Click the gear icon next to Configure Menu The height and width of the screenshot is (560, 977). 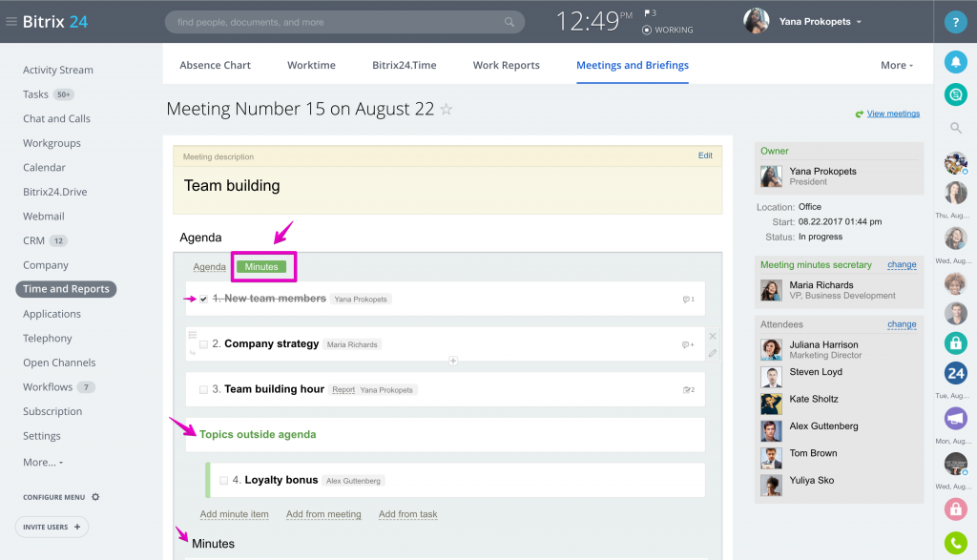click(x=95, y=497)
